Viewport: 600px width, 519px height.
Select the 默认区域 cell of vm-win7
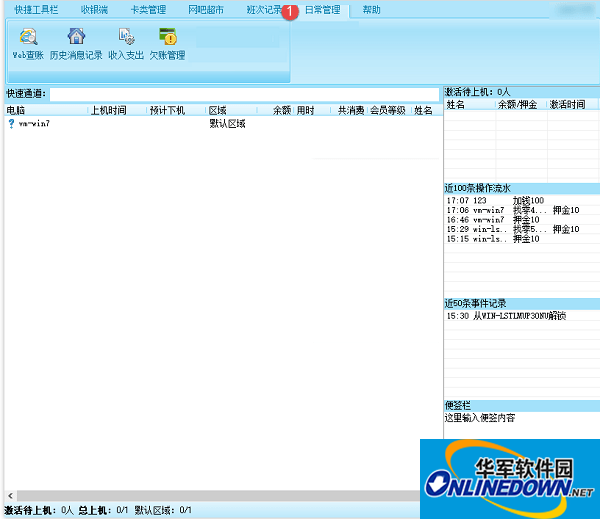pos(227,124)
